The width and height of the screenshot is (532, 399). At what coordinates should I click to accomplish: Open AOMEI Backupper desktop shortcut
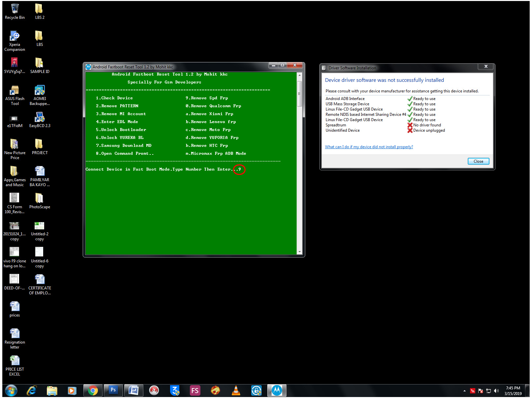(x=40, y=95)
